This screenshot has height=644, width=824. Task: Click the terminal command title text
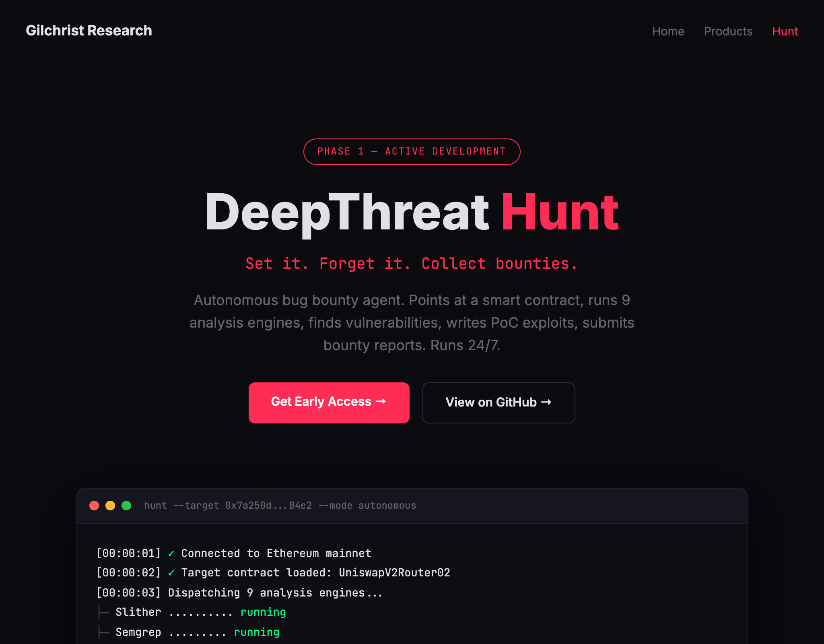click(280, 506)
